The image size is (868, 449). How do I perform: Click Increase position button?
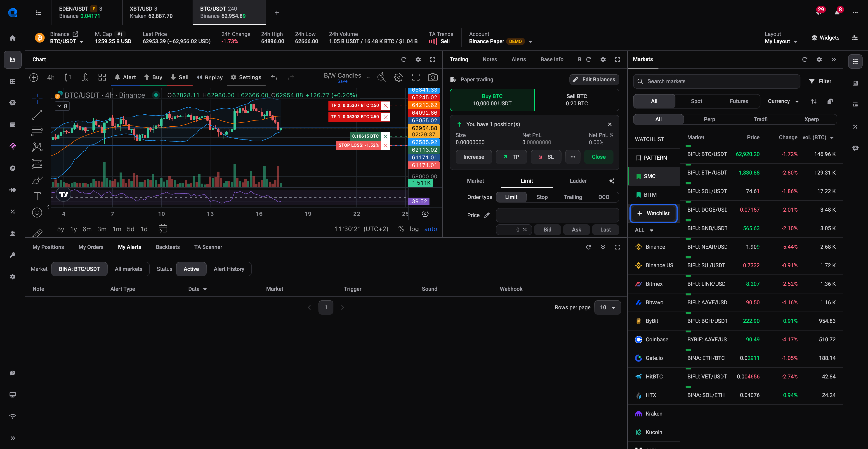473,157
